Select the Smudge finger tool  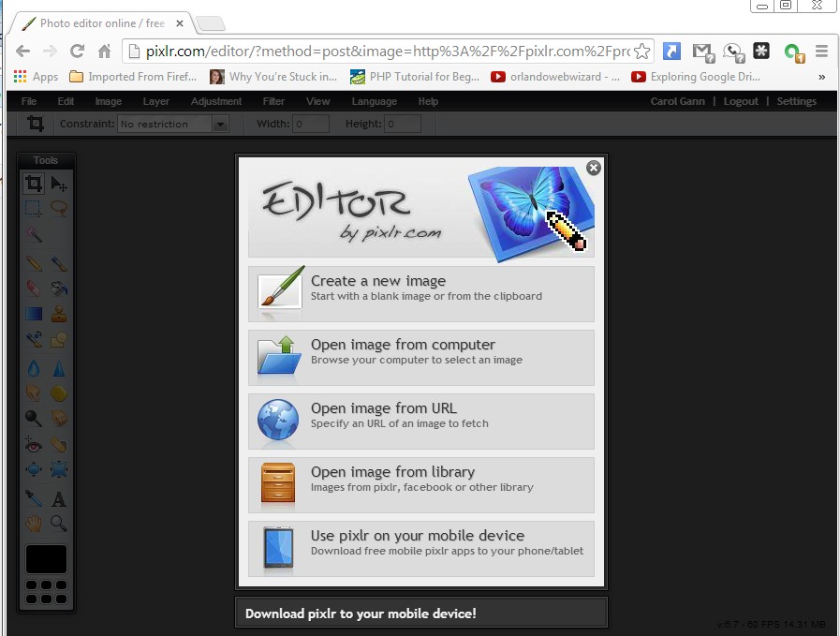pyautogui.click(x=33, y=393)
